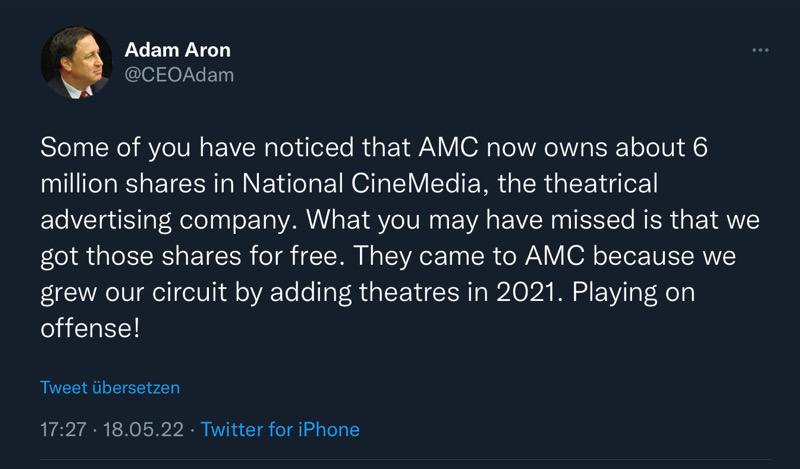Viewport: 800px width, 469px height.
Task: Click the 17:27 tweet timestamp
Action: pos(62,430)
